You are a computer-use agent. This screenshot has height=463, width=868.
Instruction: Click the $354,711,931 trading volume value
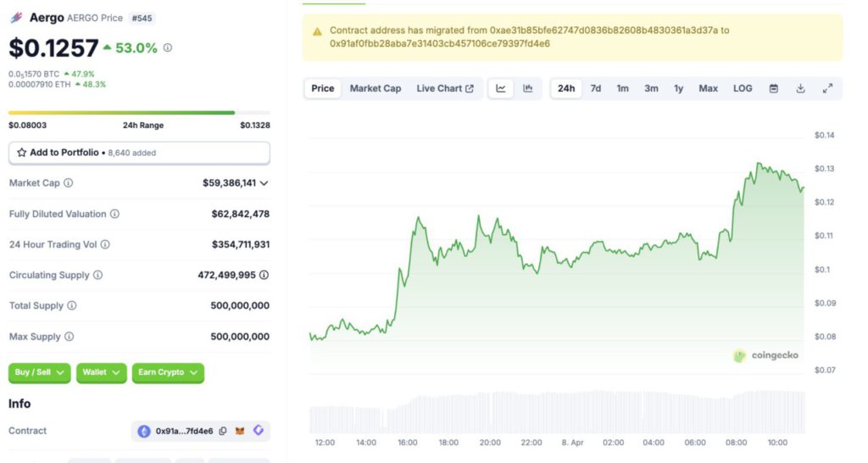[241, 244]
